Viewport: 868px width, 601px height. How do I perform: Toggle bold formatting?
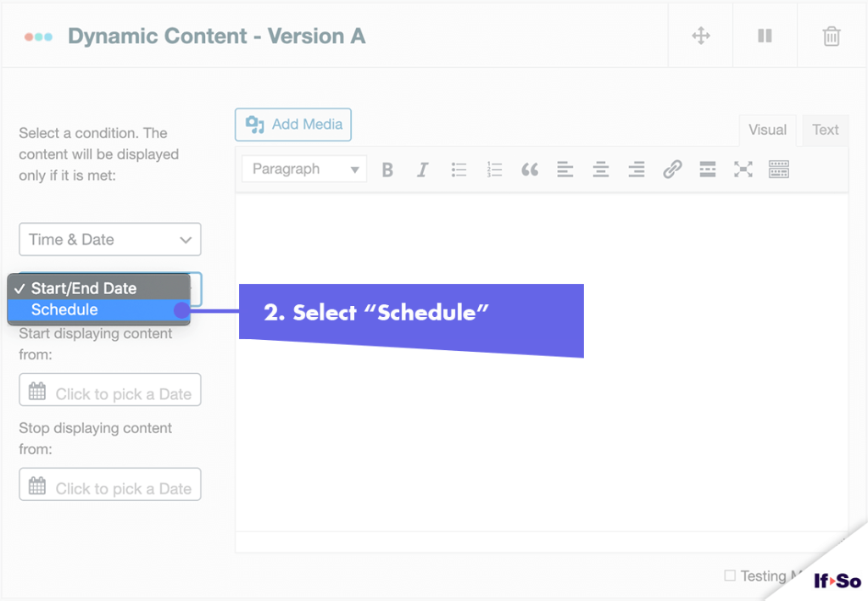[x=387, y=170]
